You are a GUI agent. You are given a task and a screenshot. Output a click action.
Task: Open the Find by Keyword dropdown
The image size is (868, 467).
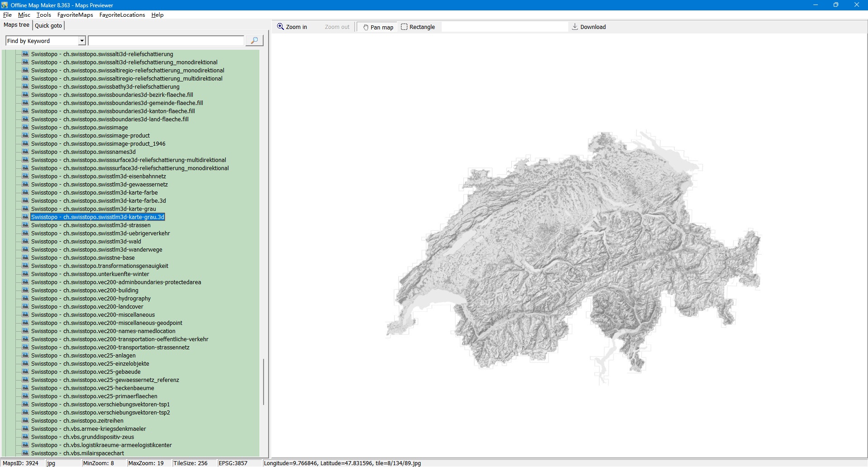tap(82, 41)
